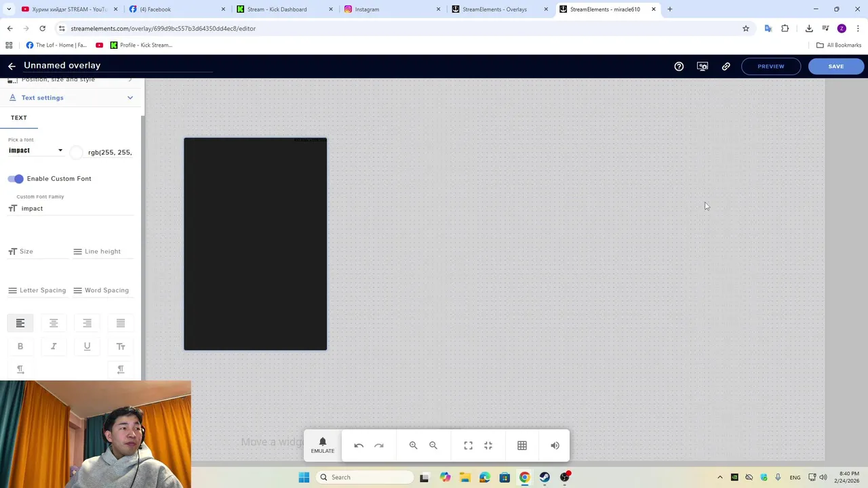868x488 pixels.
Task: Toggle underline text style
Action: tap(87, 346)
